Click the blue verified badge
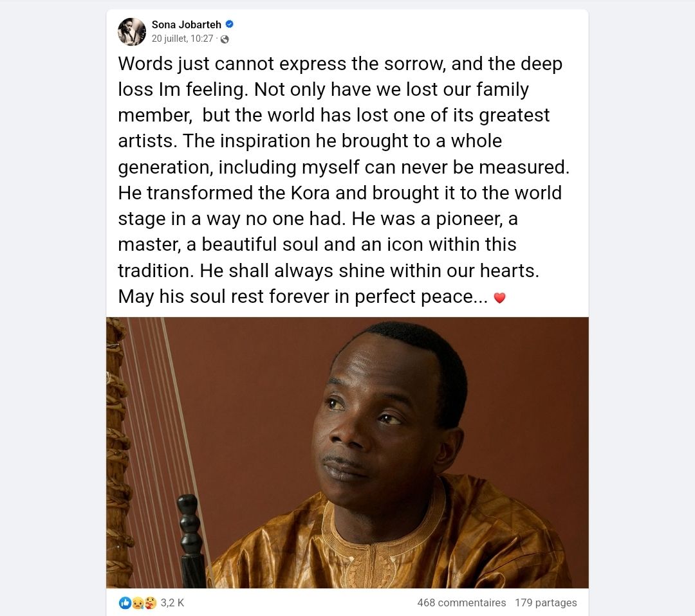Viewport: 695px width, 616px height. pyautogui.click(x=230, y=24)
